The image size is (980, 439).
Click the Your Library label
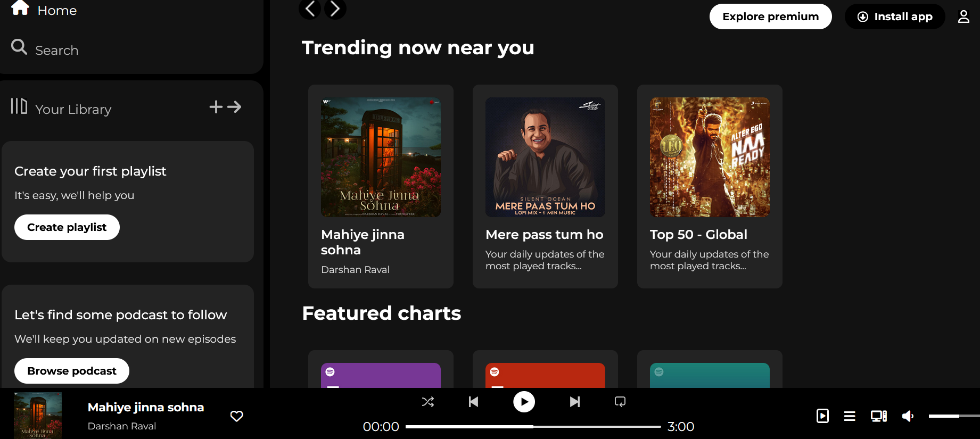73,110
